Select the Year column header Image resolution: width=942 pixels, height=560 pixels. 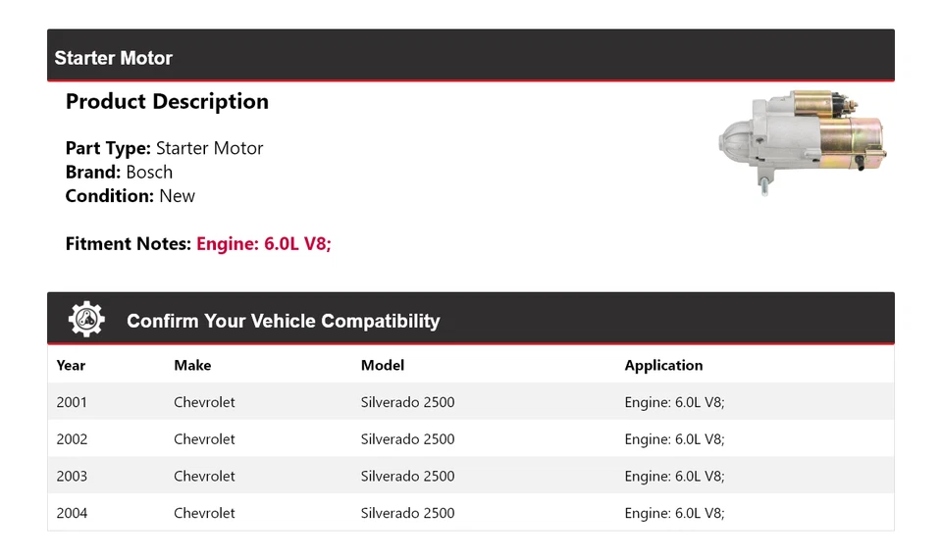point(71,365)
